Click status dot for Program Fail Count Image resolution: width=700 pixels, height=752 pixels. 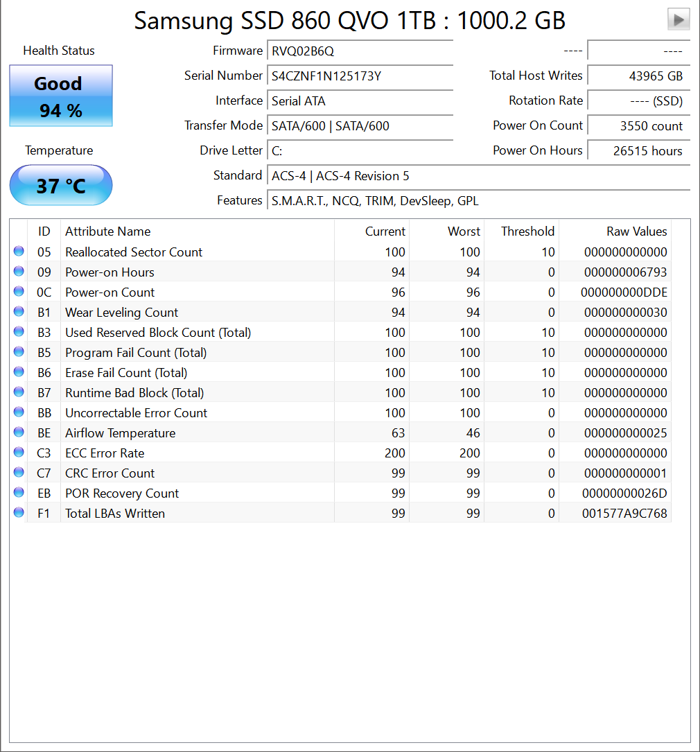tap(19, 352)
